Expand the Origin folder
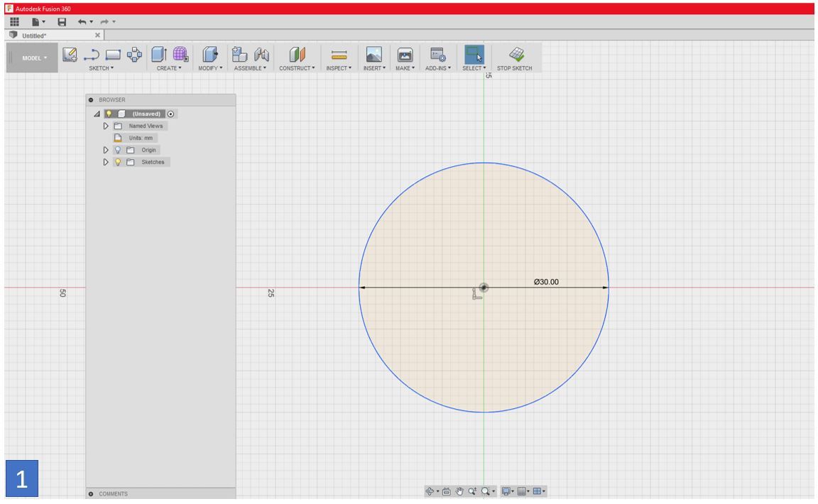Viewport: 818px width, 504px height. point(106,150)
